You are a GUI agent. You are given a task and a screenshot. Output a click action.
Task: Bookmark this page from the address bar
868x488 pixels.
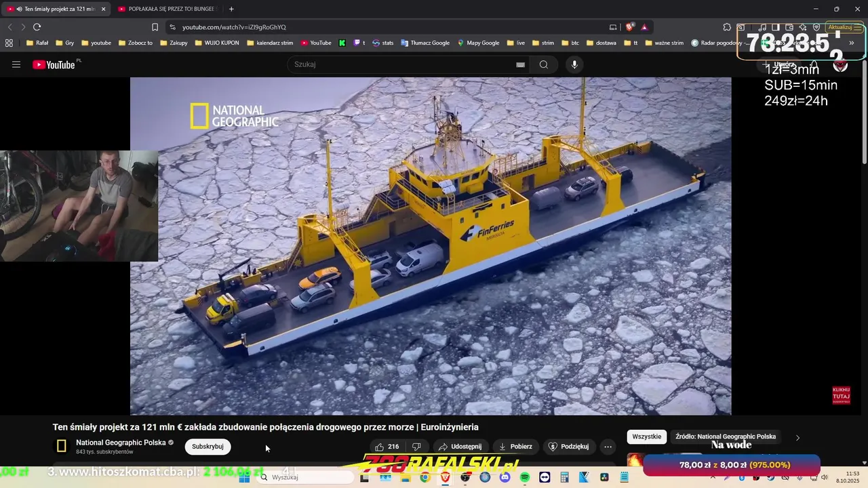[155, 27]
